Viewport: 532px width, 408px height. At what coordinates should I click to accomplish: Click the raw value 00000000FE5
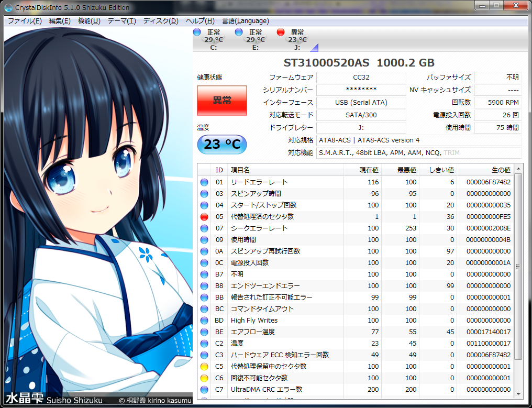pos(488,217)
